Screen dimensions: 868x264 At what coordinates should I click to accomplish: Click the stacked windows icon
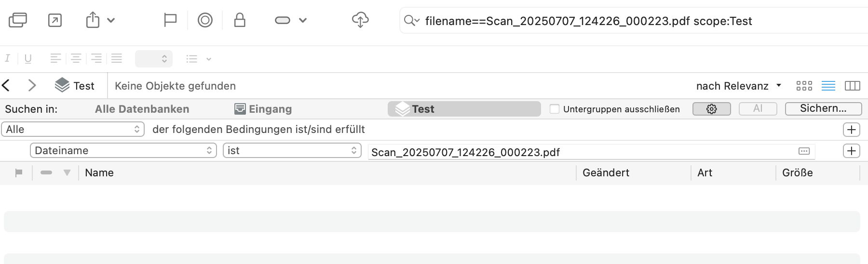pyautogui.click(x=18, y=20)
